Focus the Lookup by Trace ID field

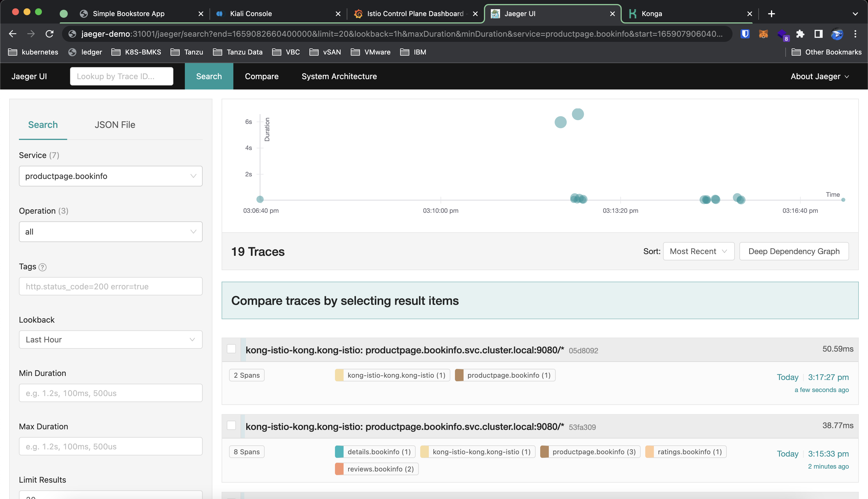click(122, 76)
